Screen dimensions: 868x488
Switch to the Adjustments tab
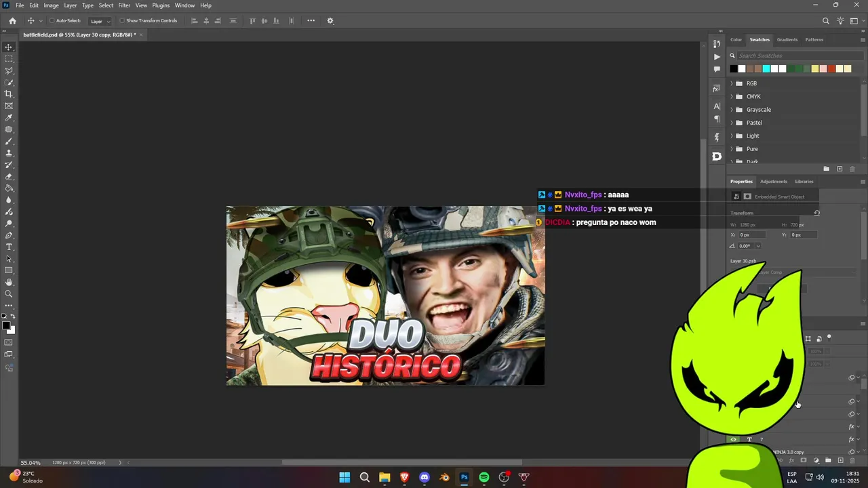click(774, 182)
